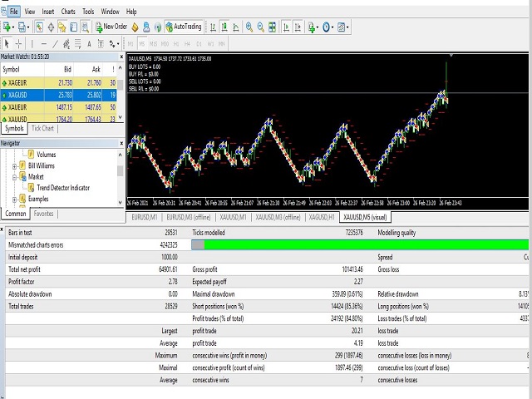Open the New Order dialog
The image size is (532, 399).
point(111,27)
